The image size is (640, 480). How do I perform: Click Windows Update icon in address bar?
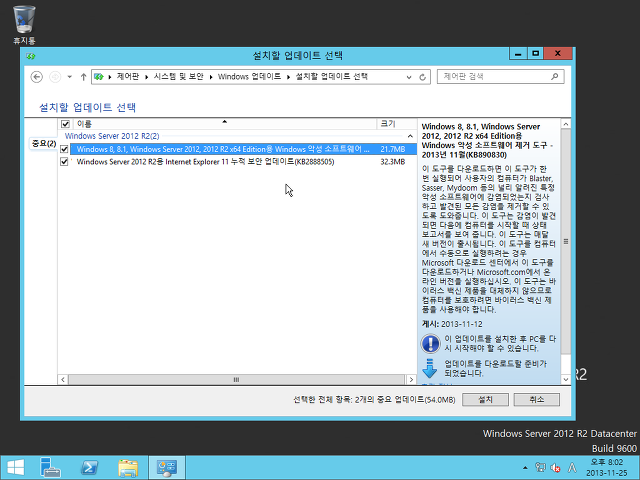tap(98, 77)
